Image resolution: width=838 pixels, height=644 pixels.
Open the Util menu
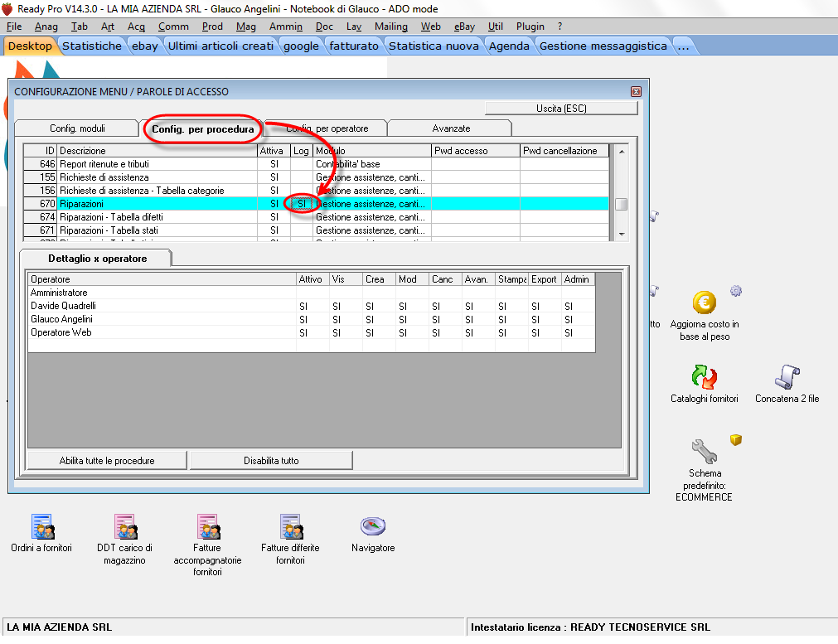pos(496,27)
